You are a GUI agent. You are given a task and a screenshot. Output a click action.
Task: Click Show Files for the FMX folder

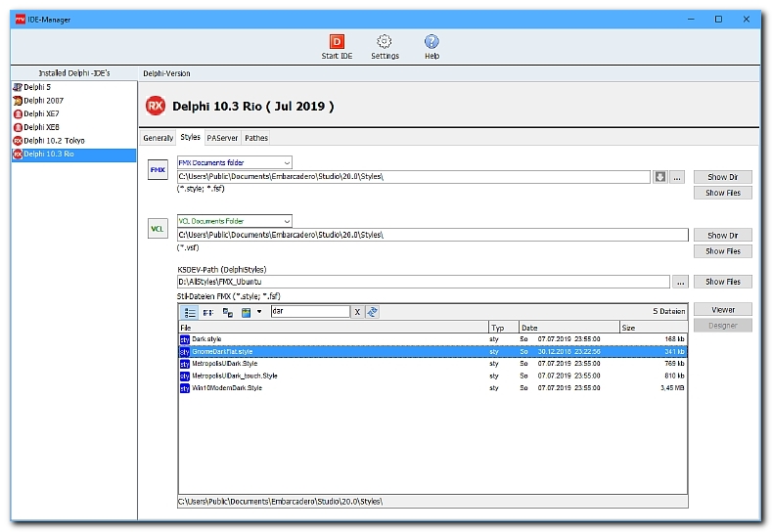point(723,193)
